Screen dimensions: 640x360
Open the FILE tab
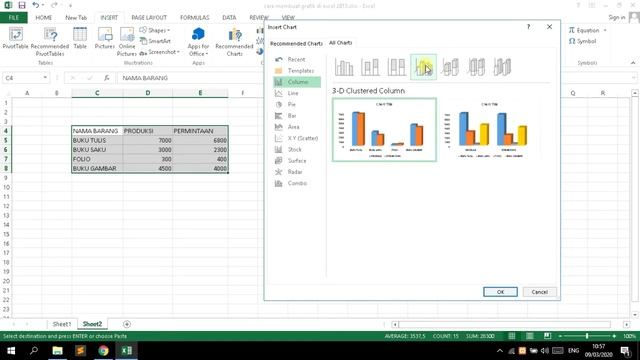coord(14,18)
